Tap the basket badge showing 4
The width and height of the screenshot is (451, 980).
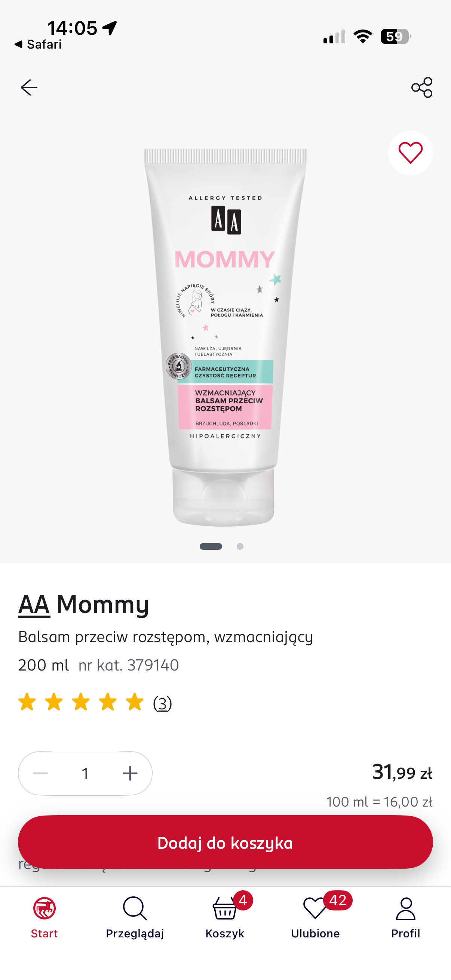click(x=243, y=900)
